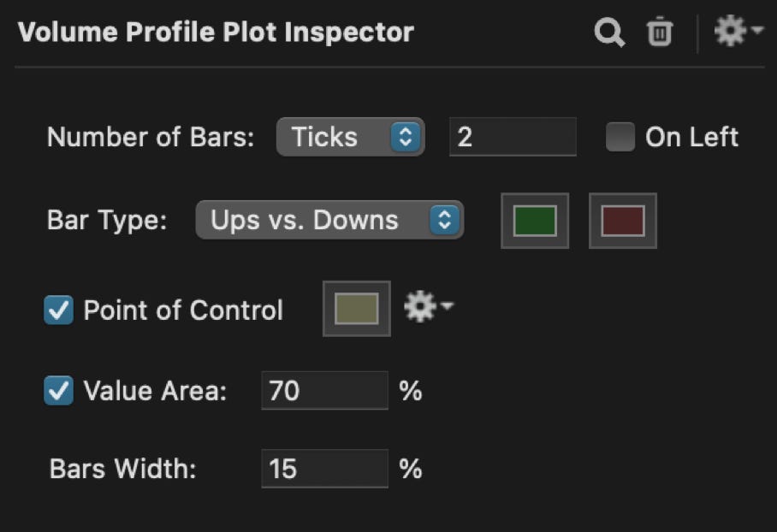Click the Volume Profile Plot Inspector title
The width and height of the screenshot is (777, 532).
[216, 33]
